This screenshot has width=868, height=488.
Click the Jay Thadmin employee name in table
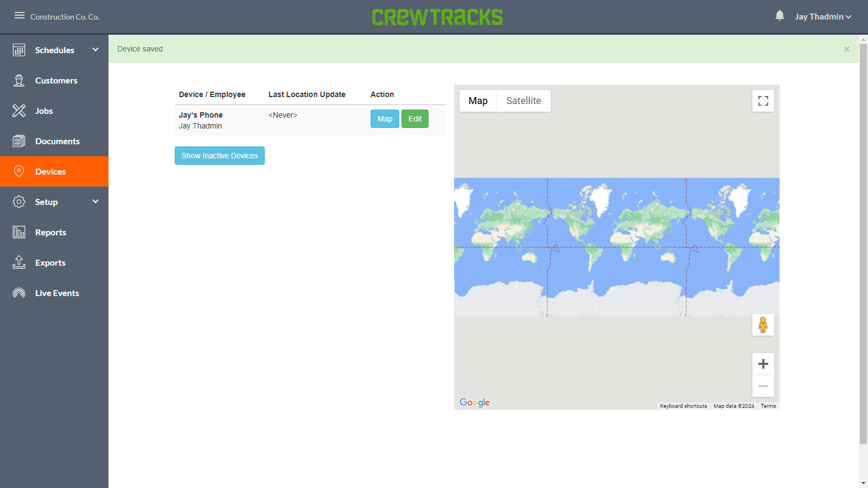click(x=200, y=126)
